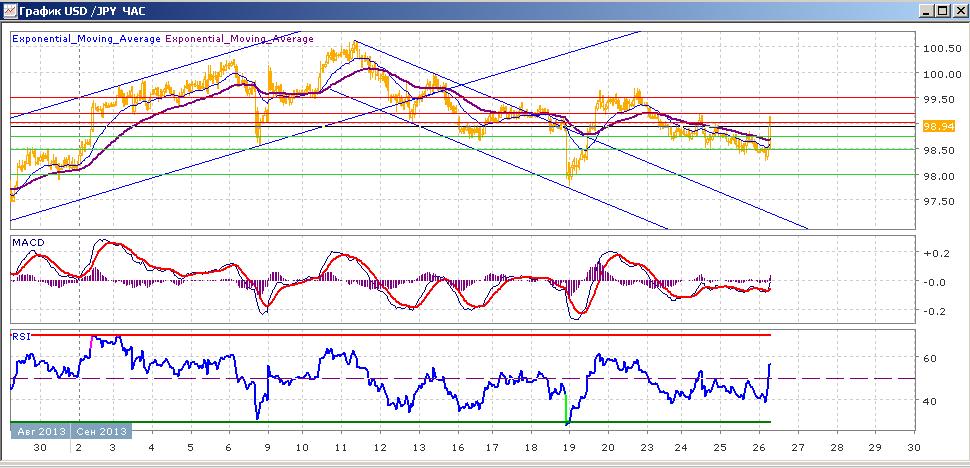Click the chart icon in the title bar

[10, 11]
